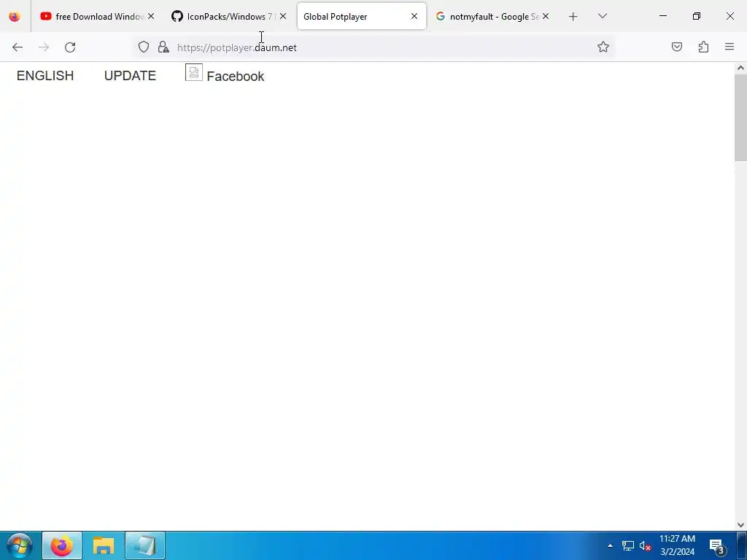Open the taskbar clock and date
The height and width of the screenshot is (560, 747).
[x=677, y=545]
